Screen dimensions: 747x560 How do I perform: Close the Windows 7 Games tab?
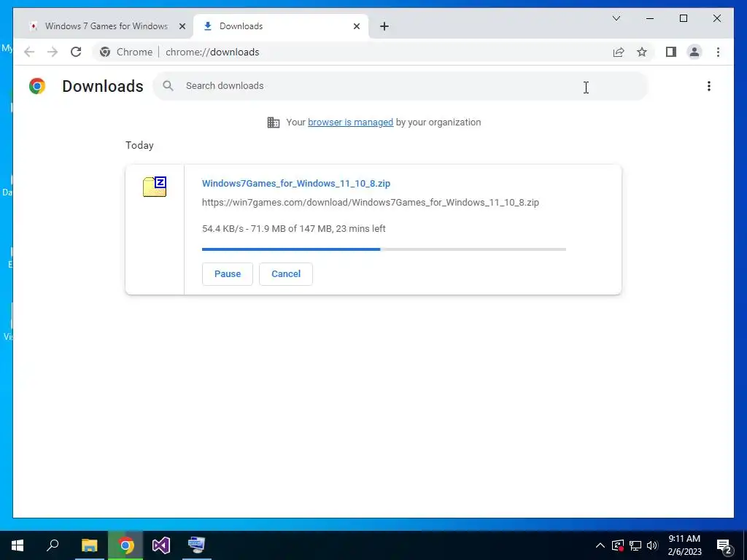pyautogui.click(x=182, y=26)
